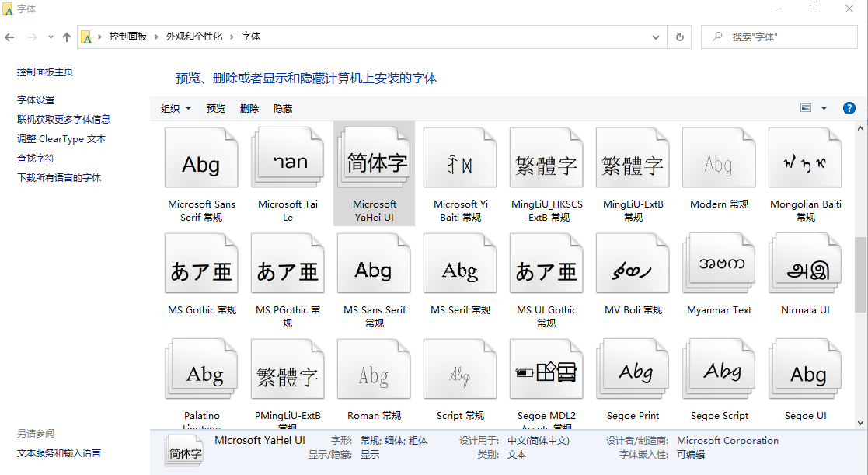The height and width of the screenshot is (475, 868).
Task: Select the MS Gothic font icon
Action: point(201,263)
